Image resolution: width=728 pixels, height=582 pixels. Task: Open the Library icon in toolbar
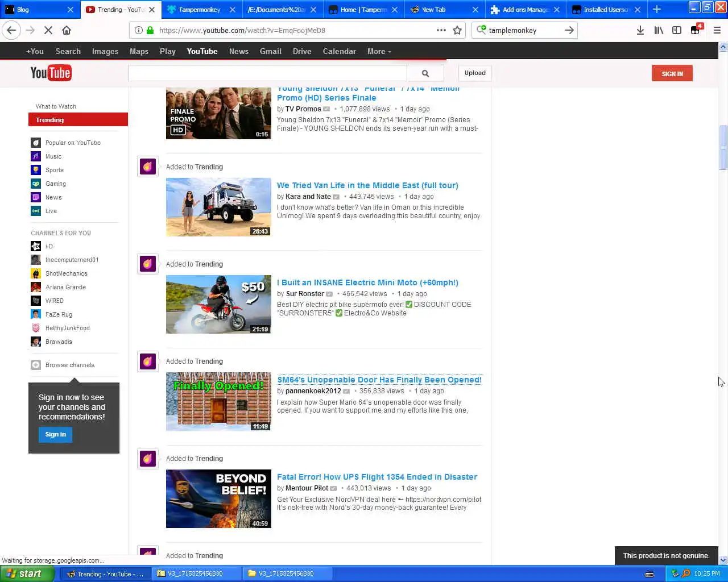pyautogui.click(x=659, y=30)
